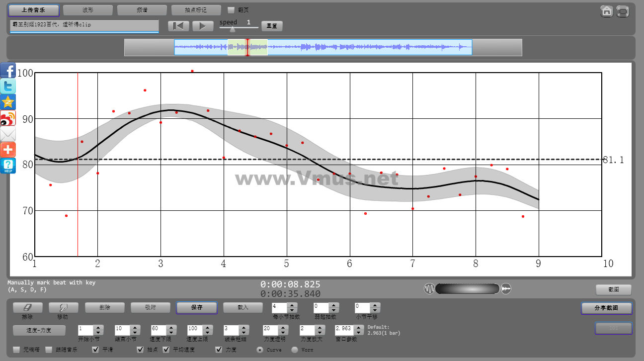The image size is (644, 361).
Task: Share to Weibo via sidebar icon
Action: click(8, 118)
